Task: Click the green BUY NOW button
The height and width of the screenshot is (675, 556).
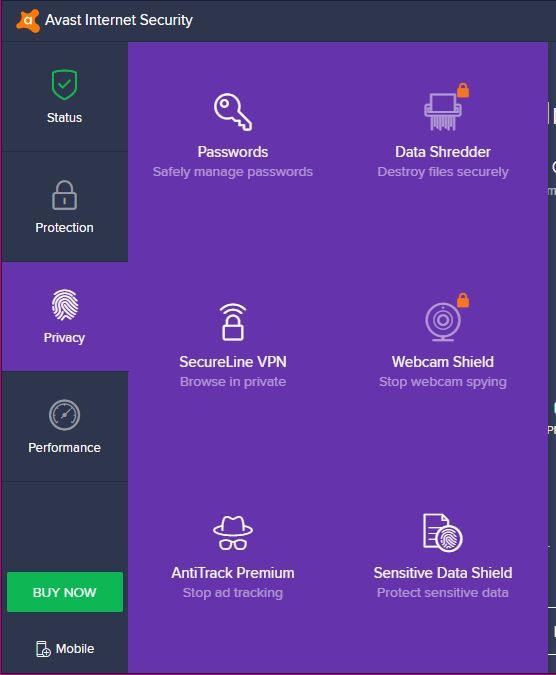Action: pos(65,592)
